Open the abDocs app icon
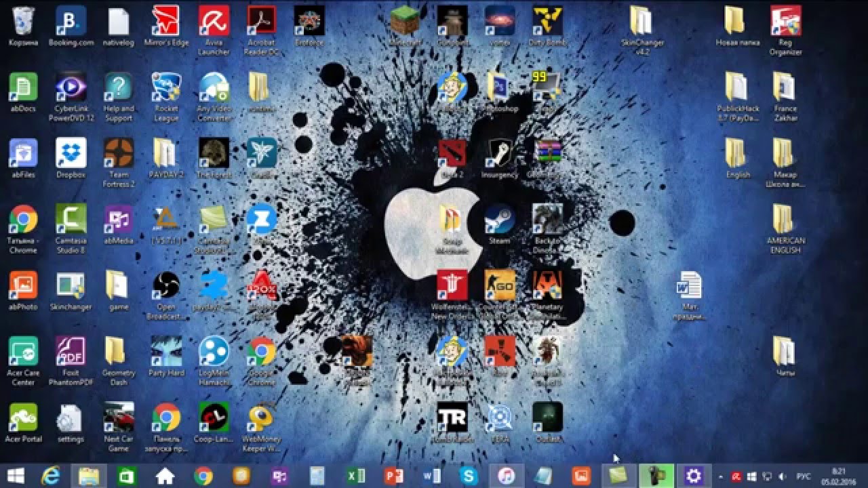868x488 pixels. (23, 87)
